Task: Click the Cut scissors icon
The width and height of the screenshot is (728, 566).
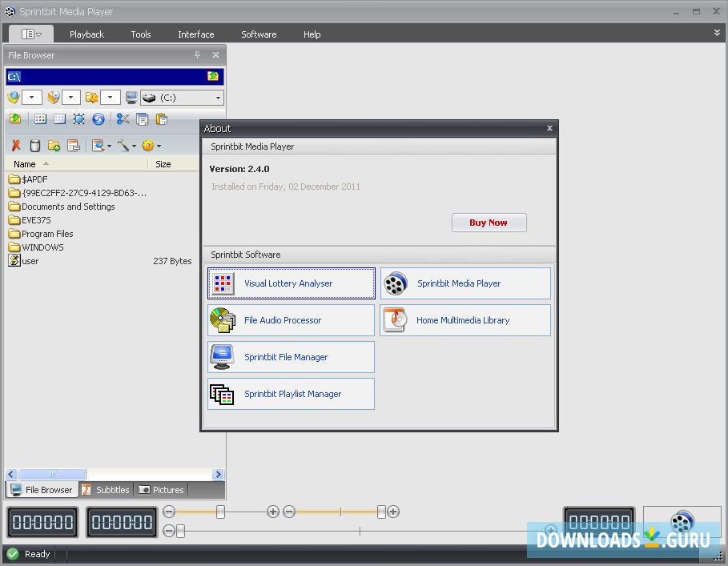Action: point(123,119)
